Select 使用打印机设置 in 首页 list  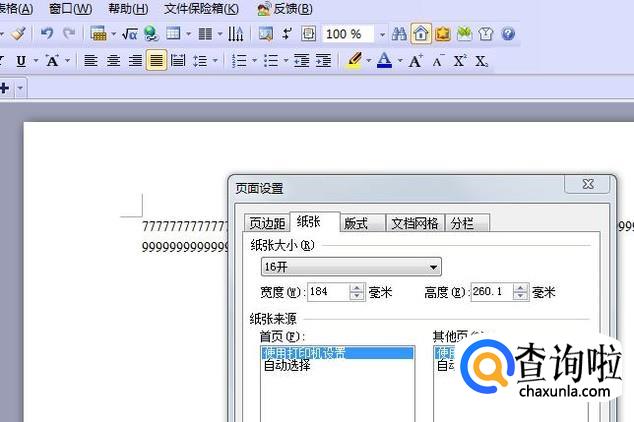[x=338, y=353]
